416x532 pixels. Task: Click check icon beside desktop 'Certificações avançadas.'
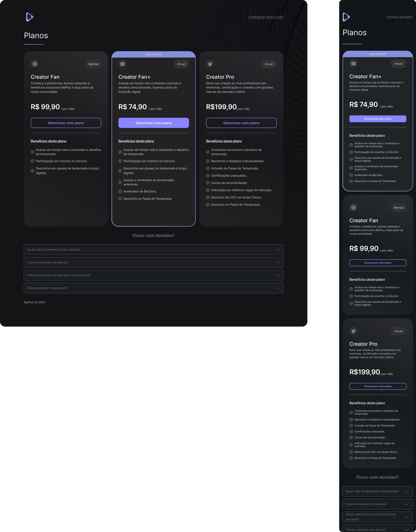pos(208,176)
